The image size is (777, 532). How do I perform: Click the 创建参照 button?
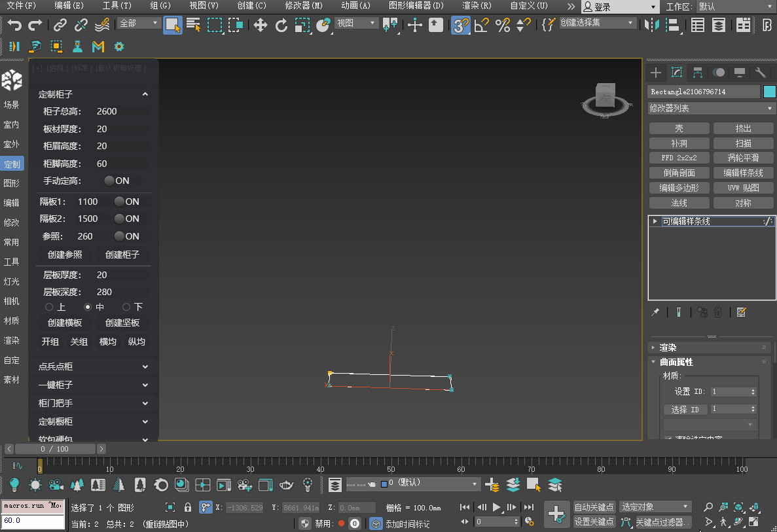tap(65, 255)
